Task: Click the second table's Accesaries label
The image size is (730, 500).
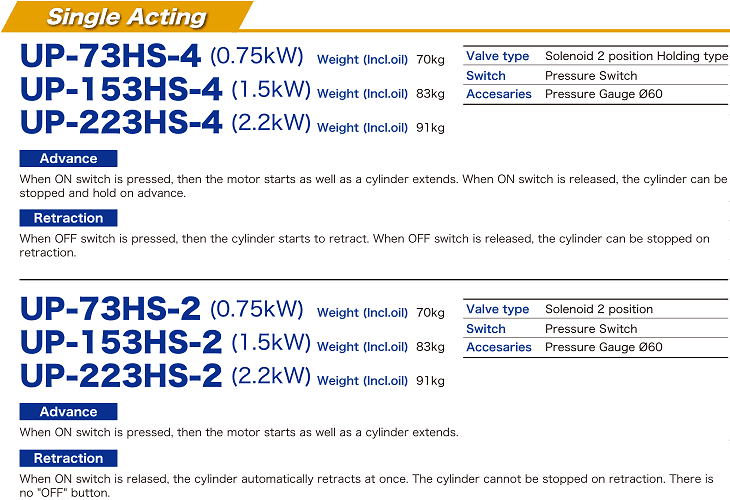Action: [498, 348]
